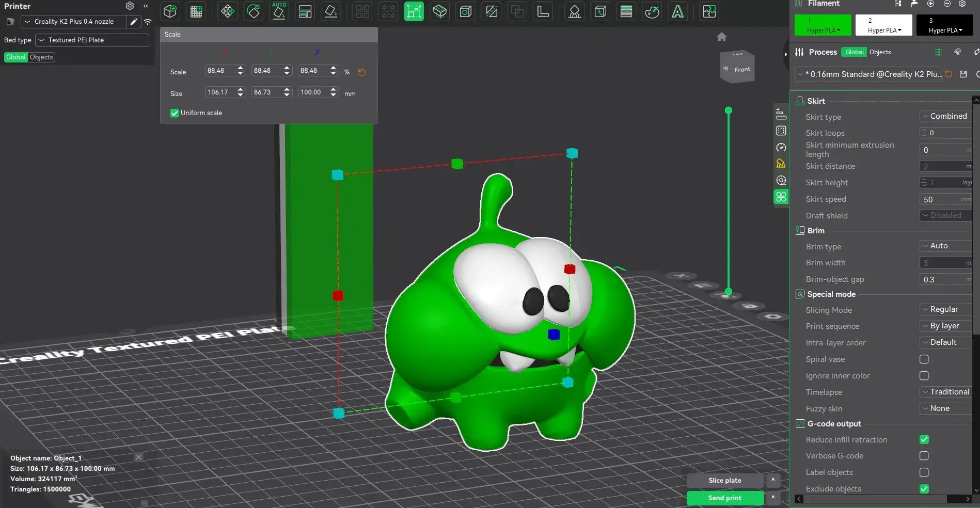Switch printer panel to Objects tab

[x=41, y=57]
